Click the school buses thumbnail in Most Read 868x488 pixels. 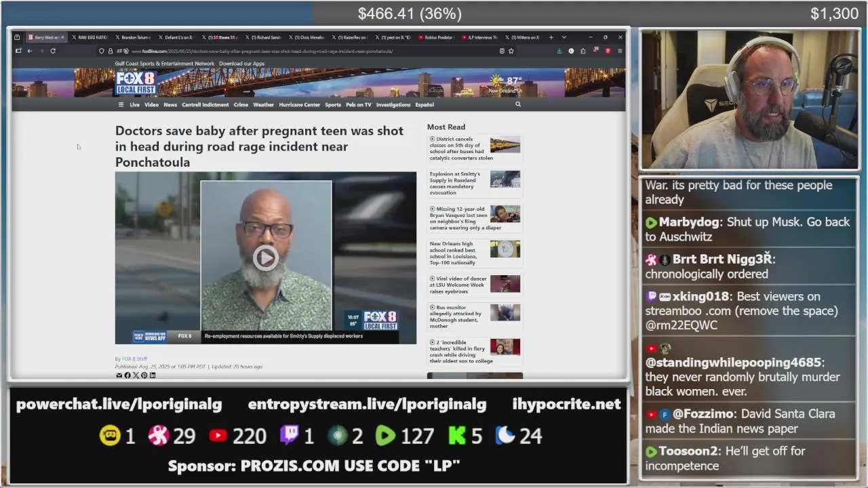505,144
